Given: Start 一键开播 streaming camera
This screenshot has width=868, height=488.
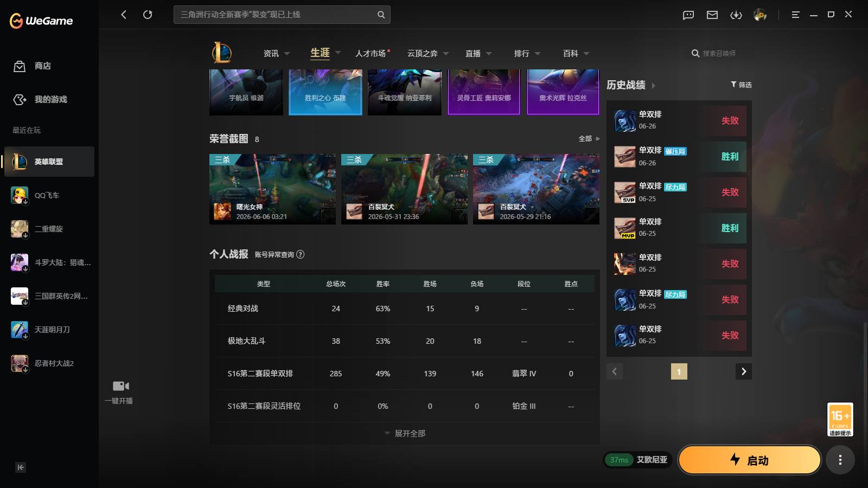Looking at the screenshot, I should click(120, 391).
